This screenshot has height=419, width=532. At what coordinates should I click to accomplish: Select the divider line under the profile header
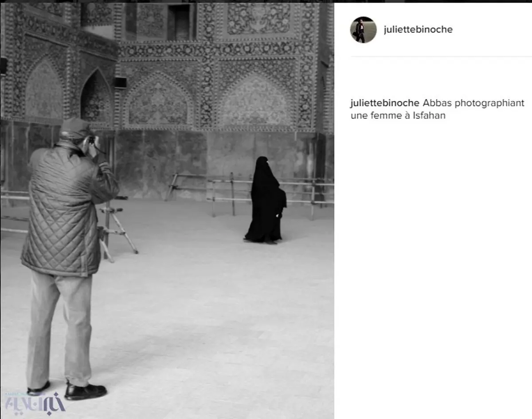(441, 56)
